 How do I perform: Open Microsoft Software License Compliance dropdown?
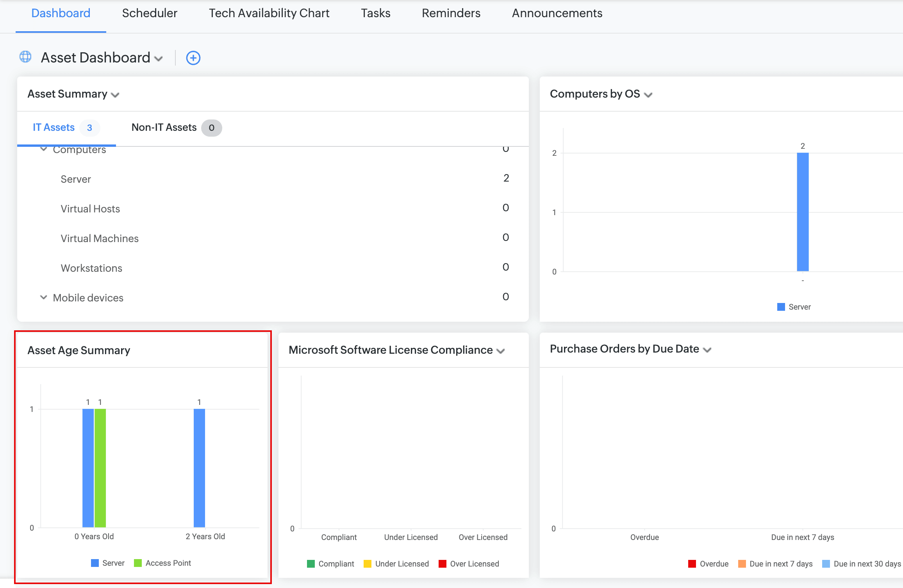pyautogui.click(x=501, y=351)
